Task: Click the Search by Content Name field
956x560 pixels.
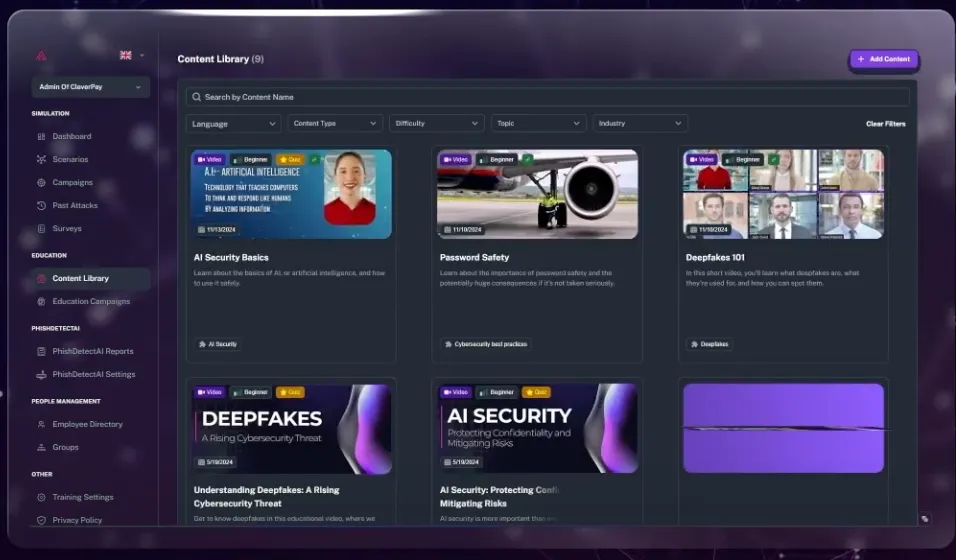Action: click(548, 97)
